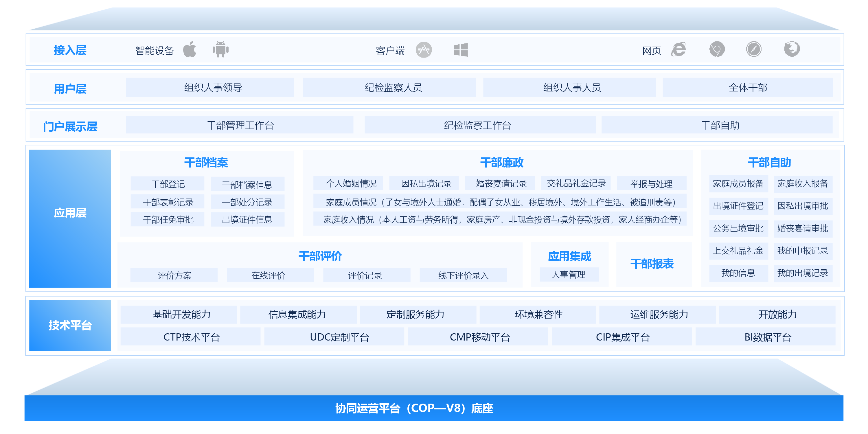The image size is (868, 434).
Task: Open 纪检监察工作台 portal
Action: click(x=480, y=125)
